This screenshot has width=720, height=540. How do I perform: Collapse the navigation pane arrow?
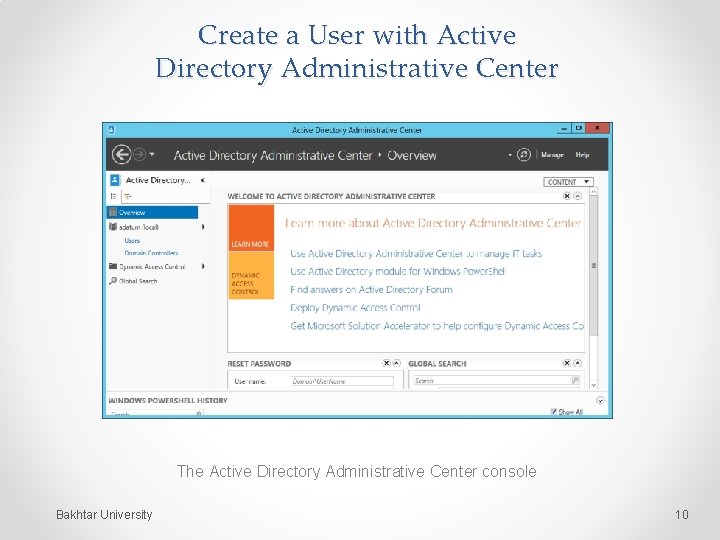click(202, 180)
